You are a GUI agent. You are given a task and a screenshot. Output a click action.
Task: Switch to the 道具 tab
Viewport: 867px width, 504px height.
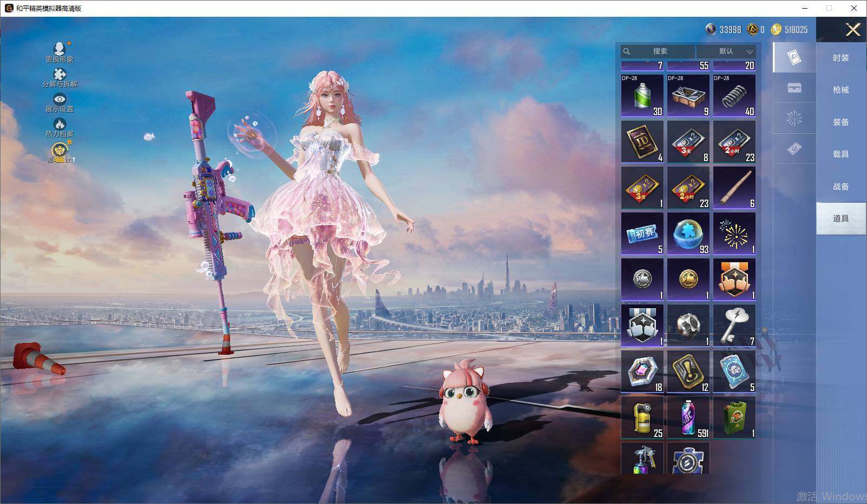pyautogui.click(x=841, y=218)
